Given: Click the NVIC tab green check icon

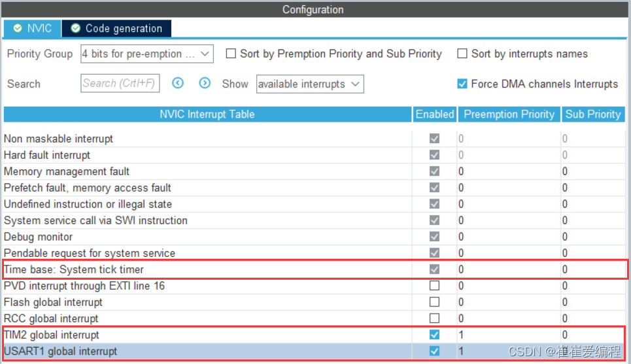Looking at the screenshot, I should pos(18,28).
